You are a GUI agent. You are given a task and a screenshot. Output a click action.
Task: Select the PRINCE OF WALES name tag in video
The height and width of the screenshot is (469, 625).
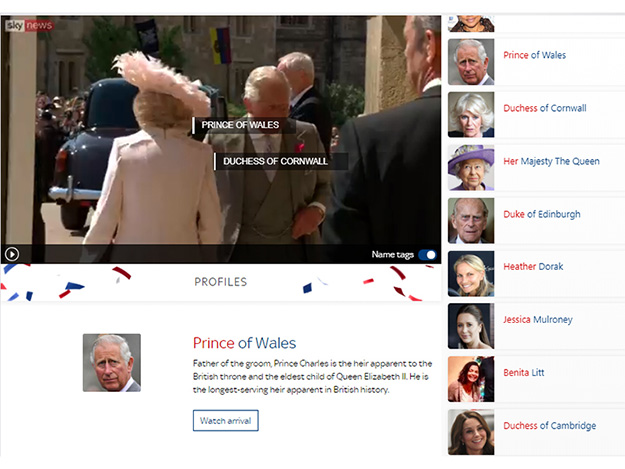240,125
